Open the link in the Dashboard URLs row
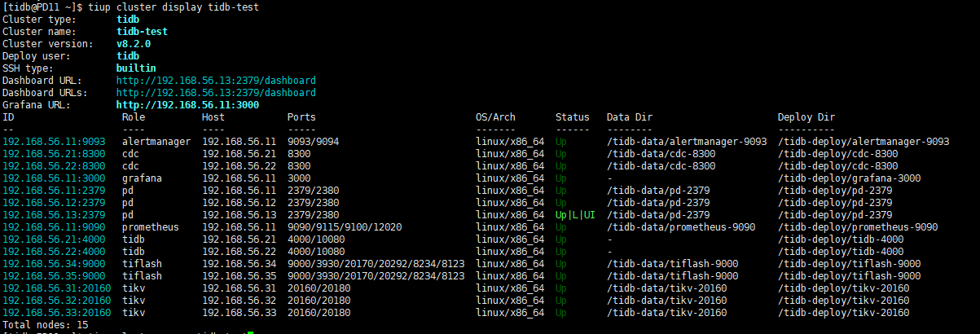The image size is (980, 334). pyautogui.click(x=216, y=93)
